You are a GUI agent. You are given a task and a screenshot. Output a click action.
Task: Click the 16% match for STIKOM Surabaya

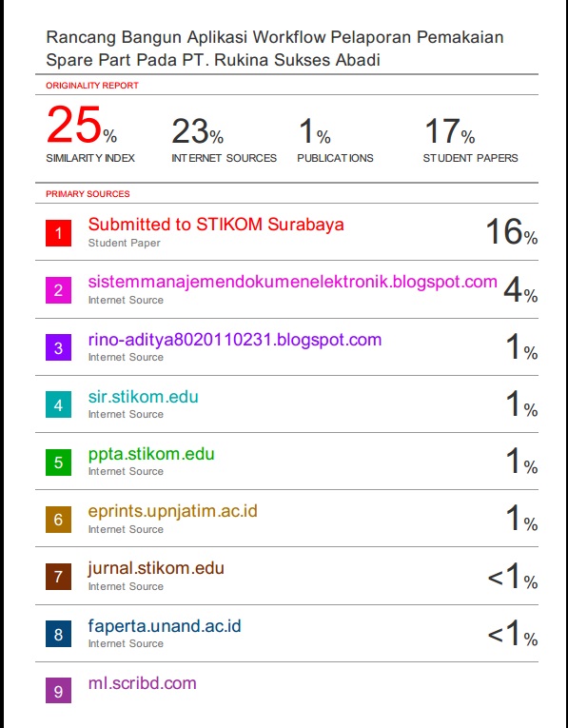point(511,231)
